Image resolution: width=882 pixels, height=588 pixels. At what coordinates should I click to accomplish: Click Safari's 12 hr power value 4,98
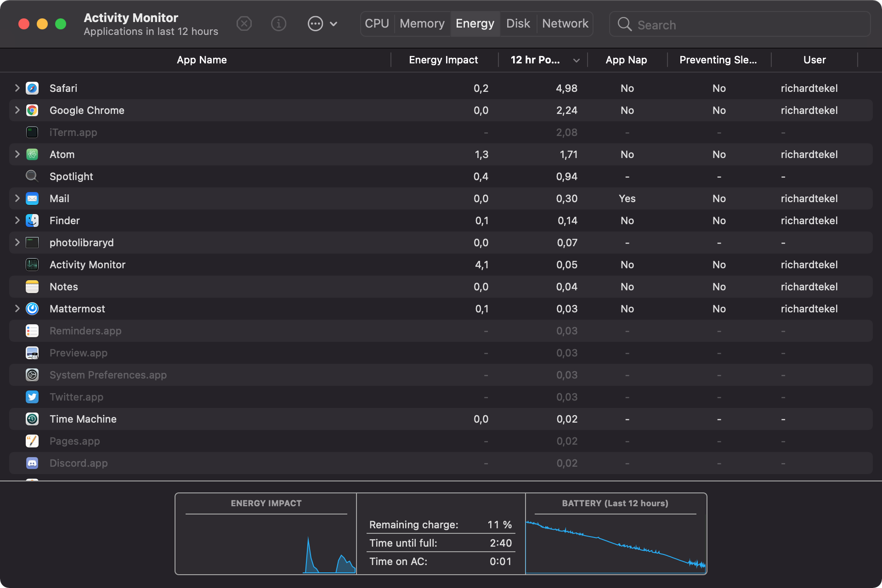pos(566,88)
